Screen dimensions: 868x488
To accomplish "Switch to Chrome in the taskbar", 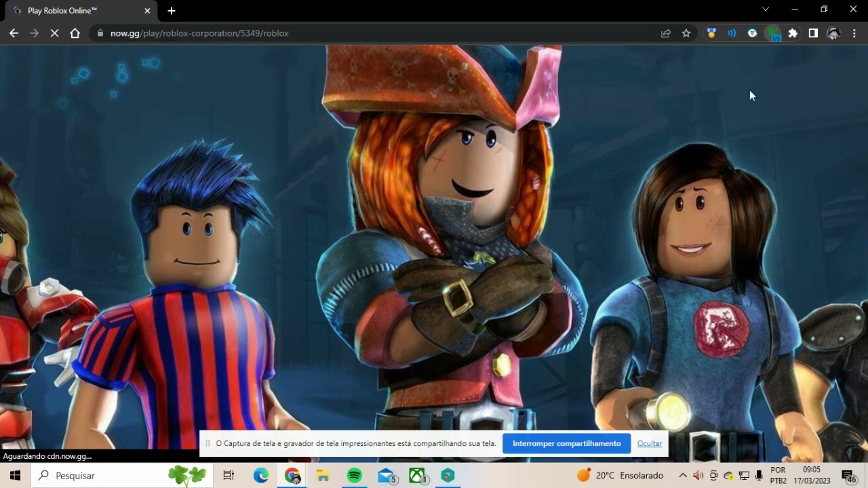I will pyautogui.click(x=292, y=476).
